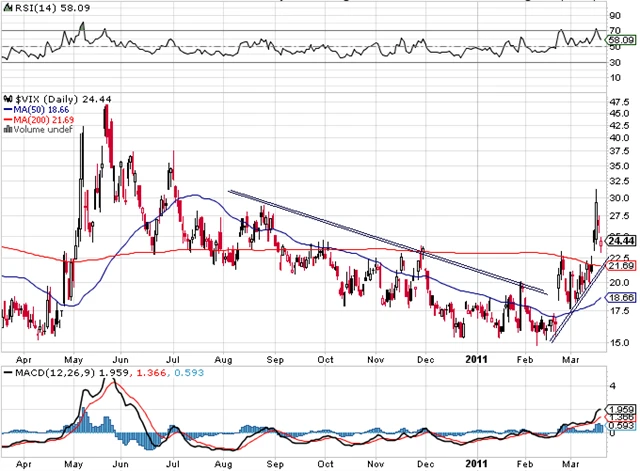Select the 18.66 blue price tag
Image resolution: width=640 pixels, height=471 pixels.
coord(622,298)
